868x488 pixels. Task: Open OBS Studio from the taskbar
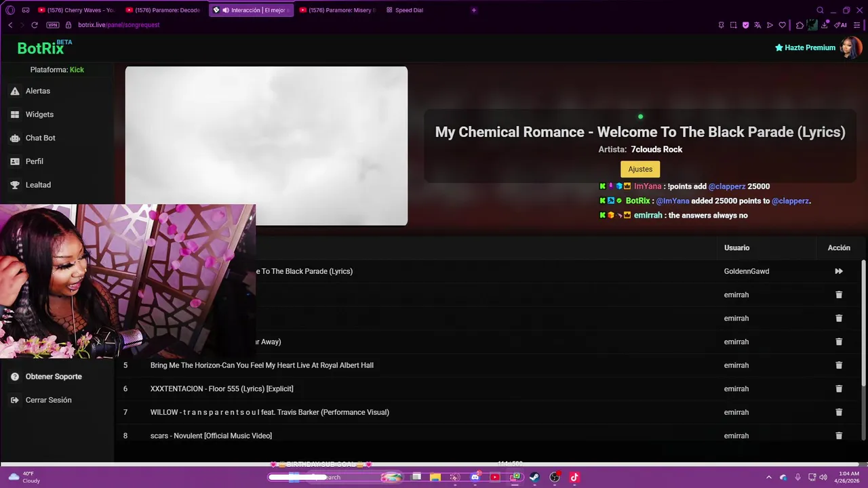(555, 477)
